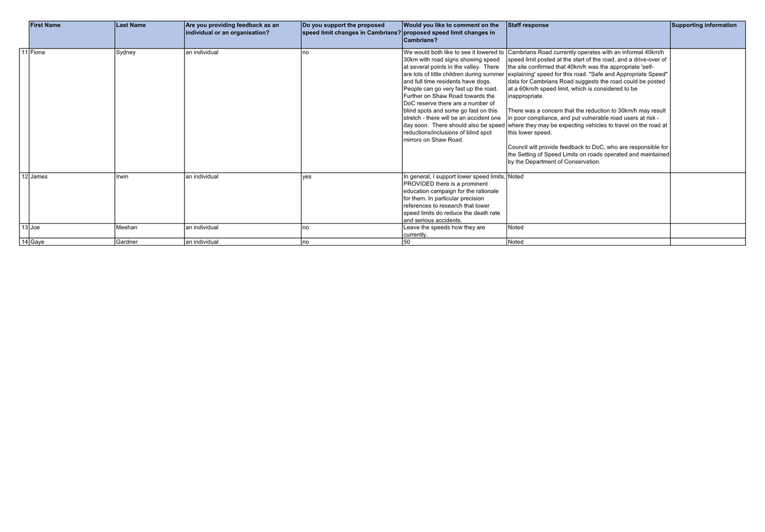Click Fiona's comment about lowering to 30km
The image size is (765, 532).
pos(454,96)
